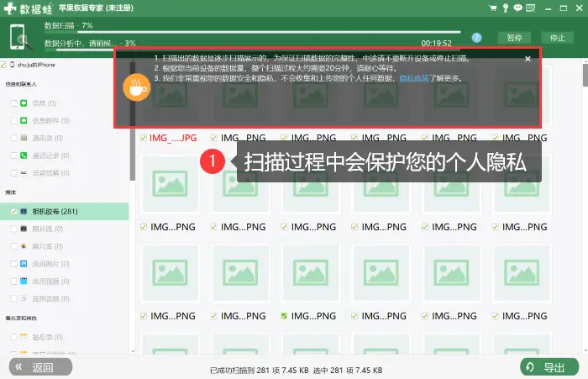Click the 返回 back button
This screenshot has width=588, height=379.
40,367
